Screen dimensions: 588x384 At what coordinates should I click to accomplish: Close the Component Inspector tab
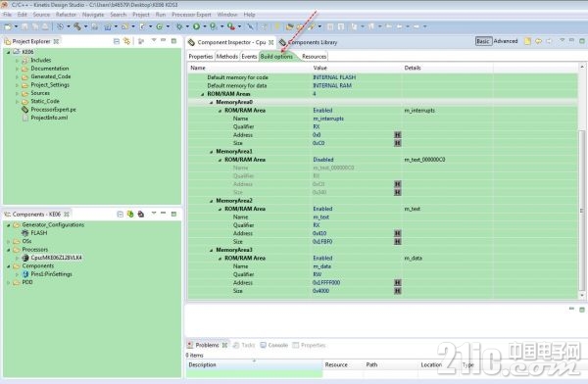point(270,42)
